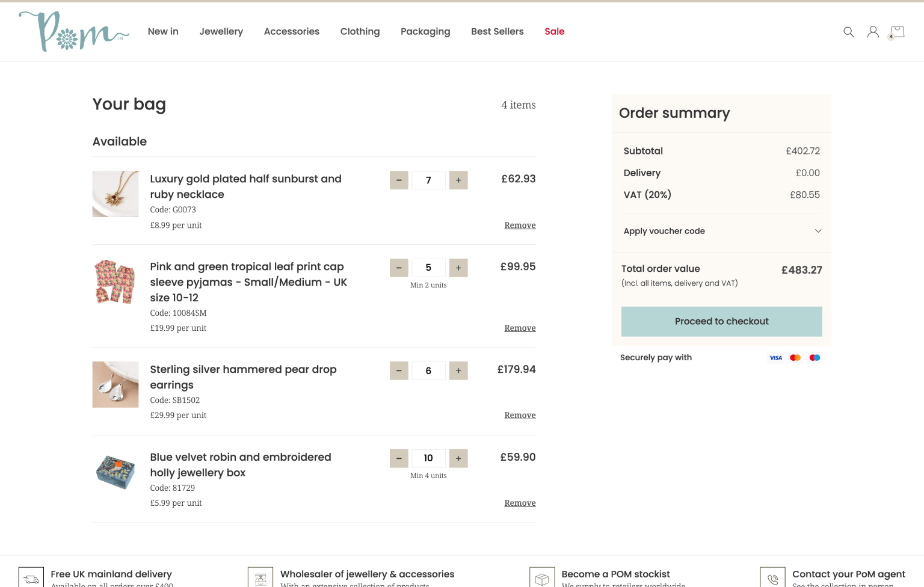This screenshot has width=924, height=587.
Task: Open the user account icon
Action: (872, 32)
